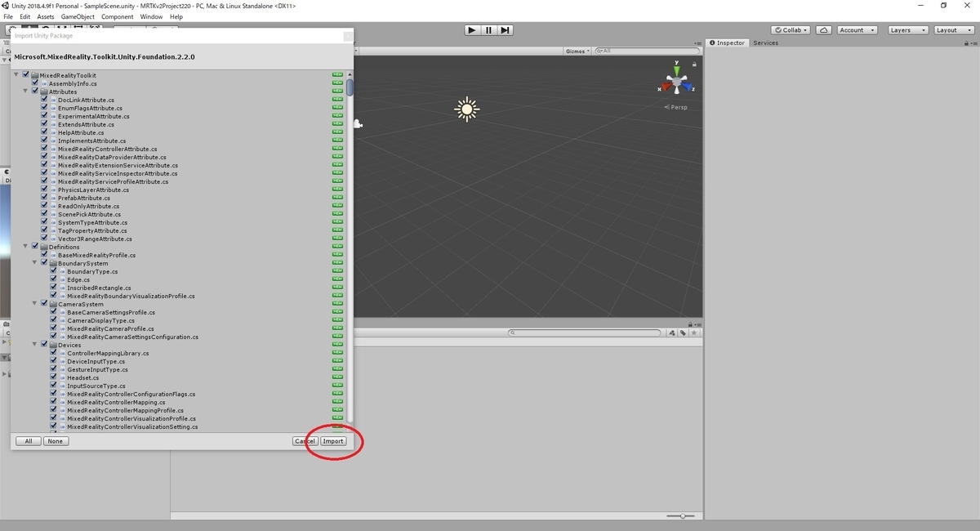The width and height of the screenshot is (980, 531).
Task: Open the GameObject menu
Action: 78,16
